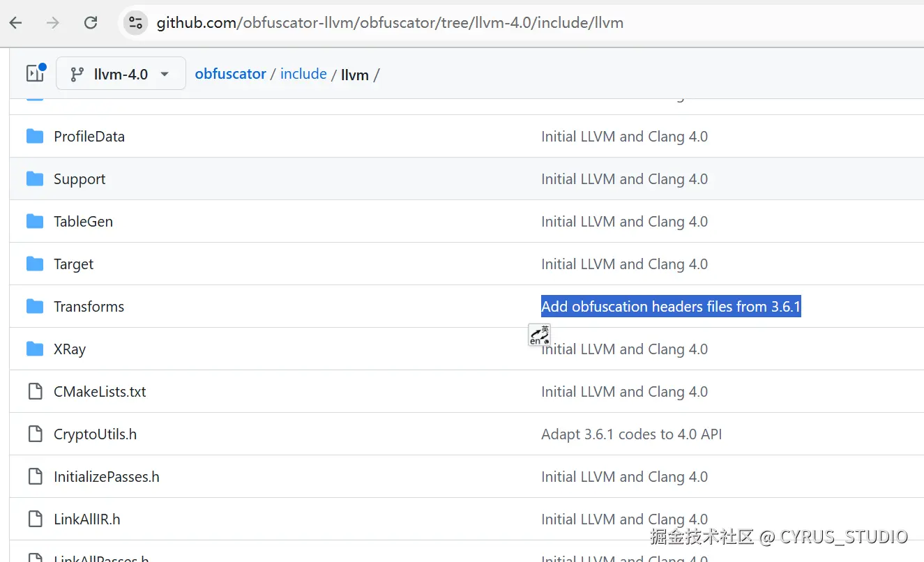Click TableGen's 'Initial LLVM and Clang 4.0' commit
The height and width of the screenshot is (562, 924).
(x=624, y=222)
